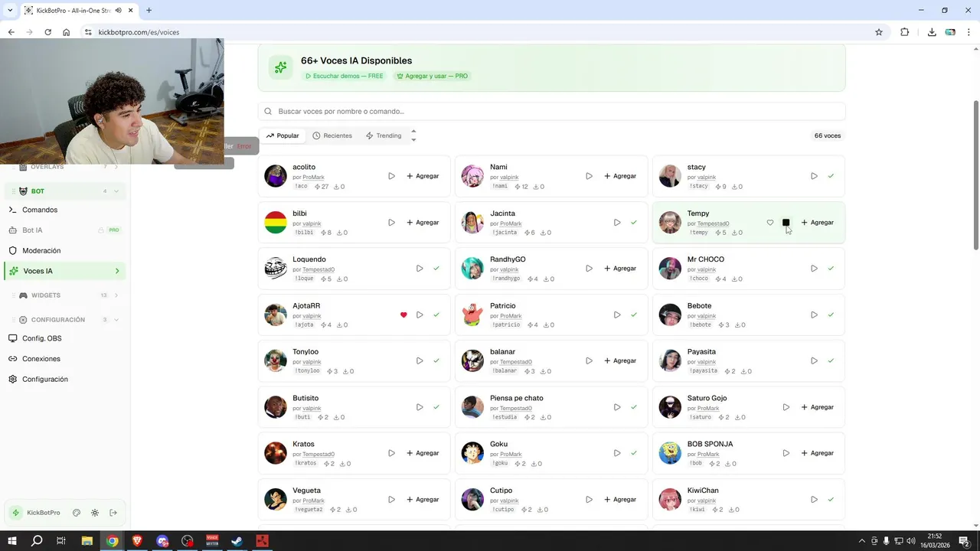Switch to the Recientes tab
This screenshot has width=980, height=551.
pos(332,135)
